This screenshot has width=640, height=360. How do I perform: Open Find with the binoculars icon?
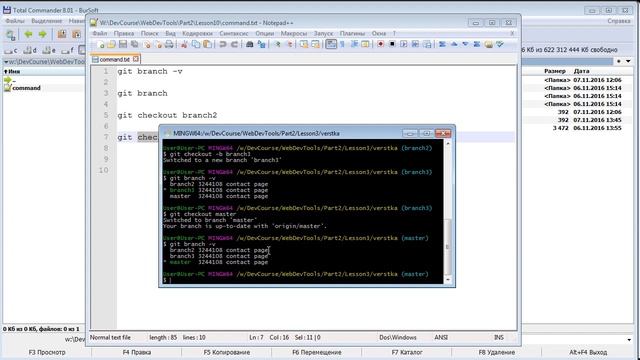click(x=249, y=44)
